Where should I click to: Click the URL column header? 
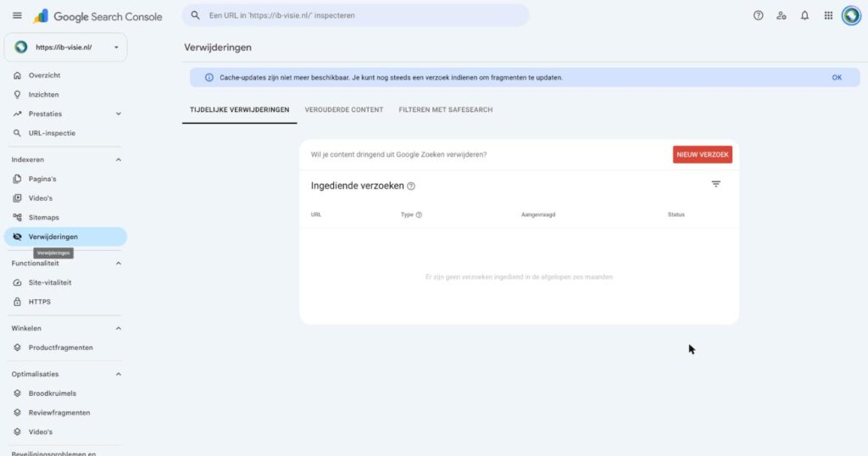(x=316, y=214)
